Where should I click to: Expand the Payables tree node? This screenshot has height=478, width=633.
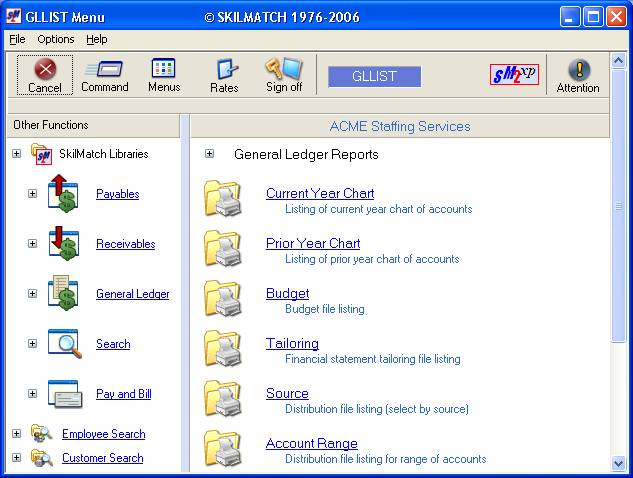32,193
